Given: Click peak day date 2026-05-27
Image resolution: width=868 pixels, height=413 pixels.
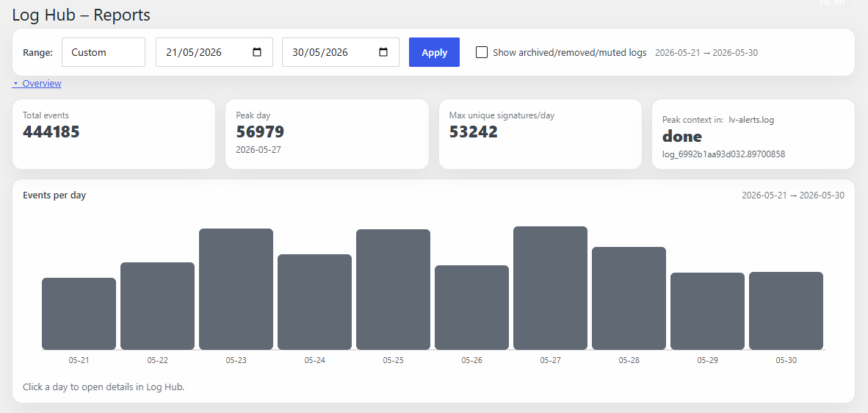Looking at the screenshot, I should [258, 149].
